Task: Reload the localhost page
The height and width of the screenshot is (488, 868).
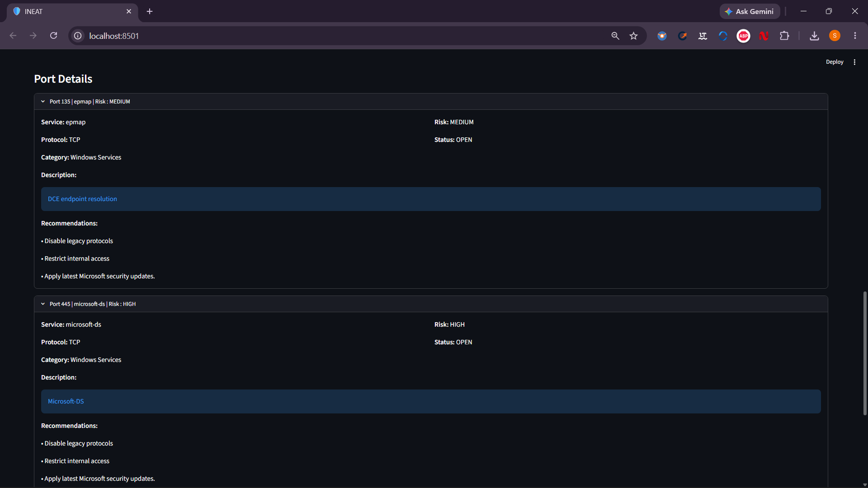Action: coord(53,36)
